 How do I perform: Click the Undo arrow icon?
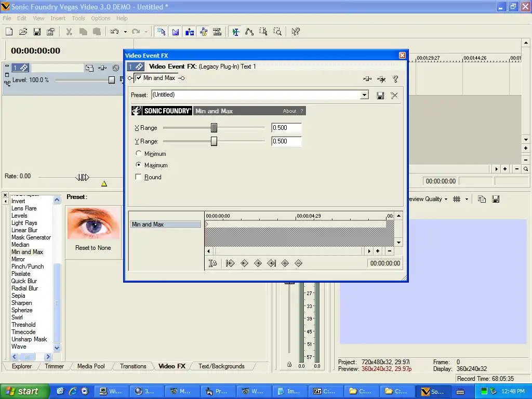pyautogui.click(x=115, y=32)
